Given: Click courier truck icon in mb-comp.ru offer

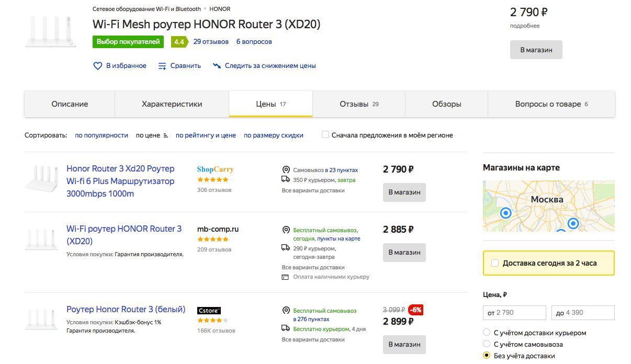Looking at the screenshot, I should tap(286, 248).
